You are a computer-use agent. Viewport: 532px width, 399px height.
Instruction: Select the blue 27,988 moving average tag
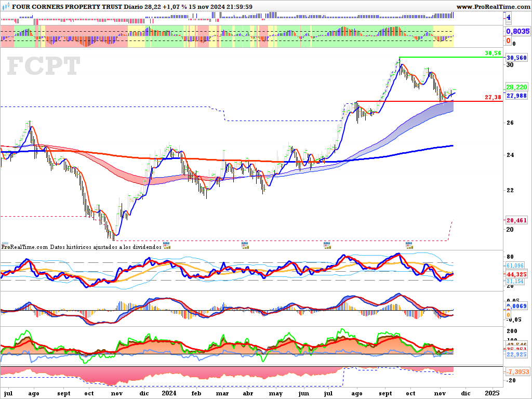pos(517,96)
